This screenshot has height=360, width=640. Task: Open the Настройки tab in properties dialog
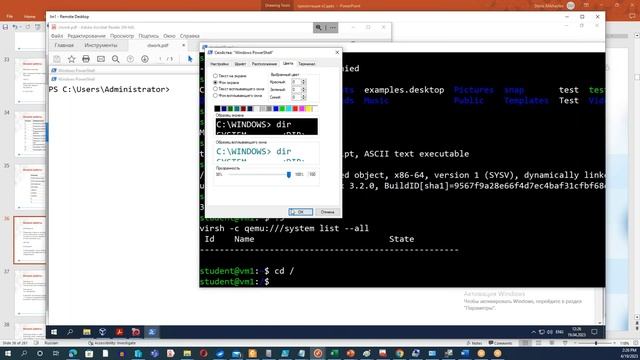click(x=219, y=64)
